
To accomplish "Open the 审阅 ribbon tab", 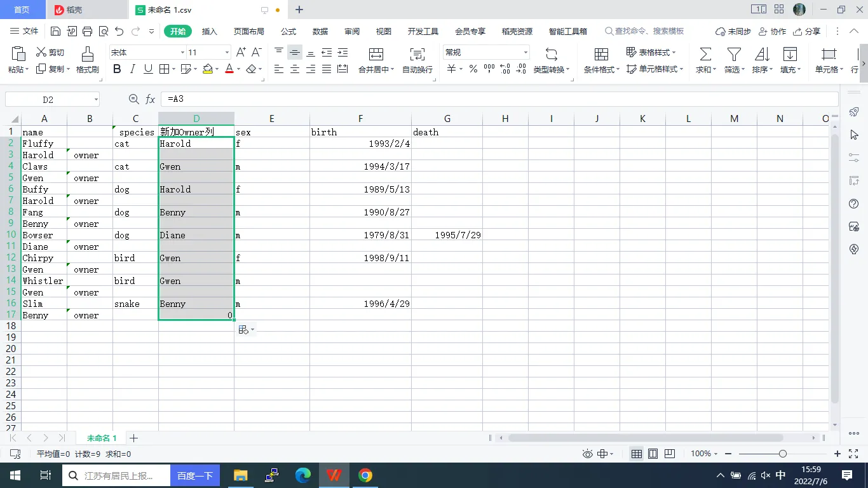I will [x=352, y=31].
